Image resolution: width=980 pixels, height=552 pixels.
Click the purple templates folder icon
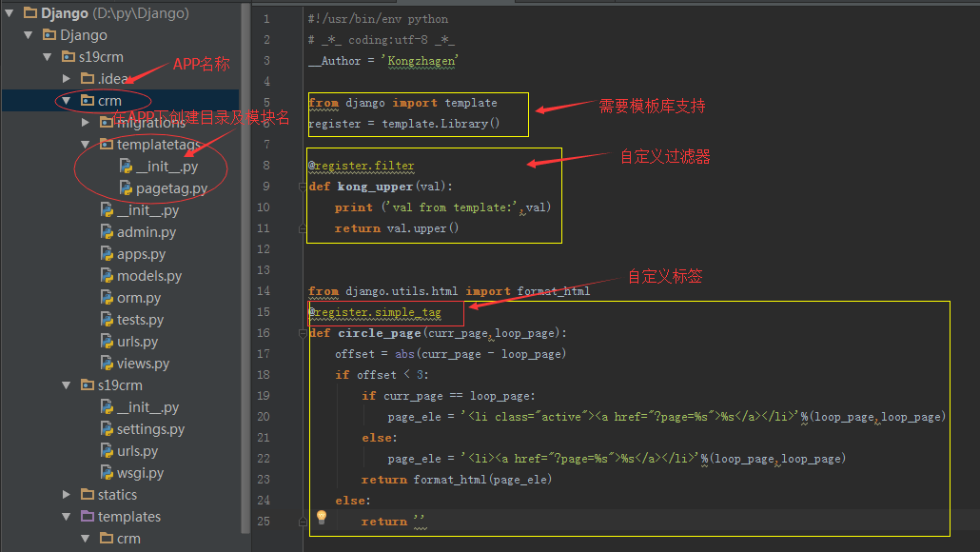coord(88,517)
